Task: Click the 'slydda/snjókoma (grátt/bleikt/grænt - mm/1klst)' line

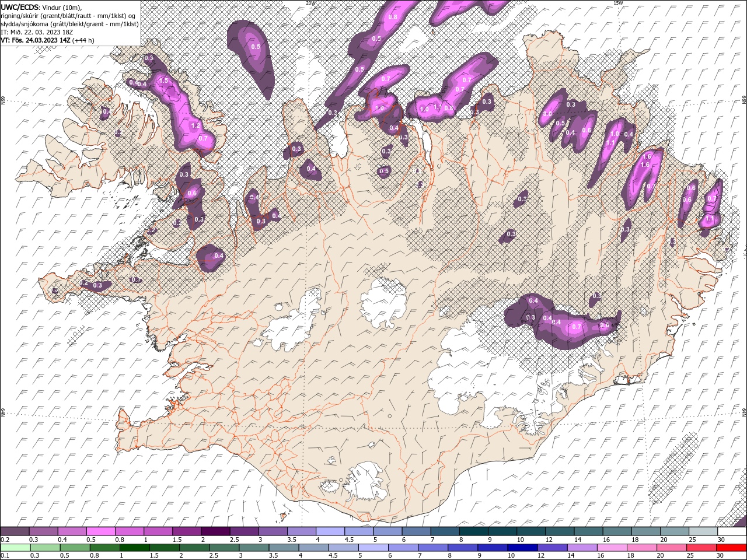Action: 69,23
